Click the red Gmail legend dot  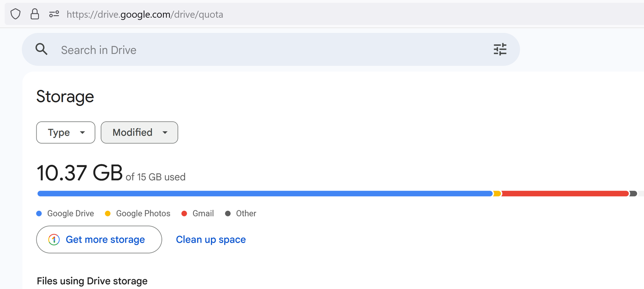coord(184,214)
